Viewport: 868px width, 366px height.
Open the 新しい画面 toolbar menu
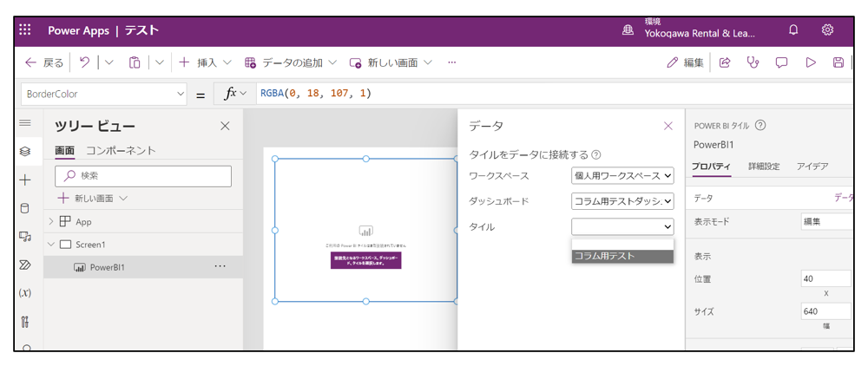391,62
